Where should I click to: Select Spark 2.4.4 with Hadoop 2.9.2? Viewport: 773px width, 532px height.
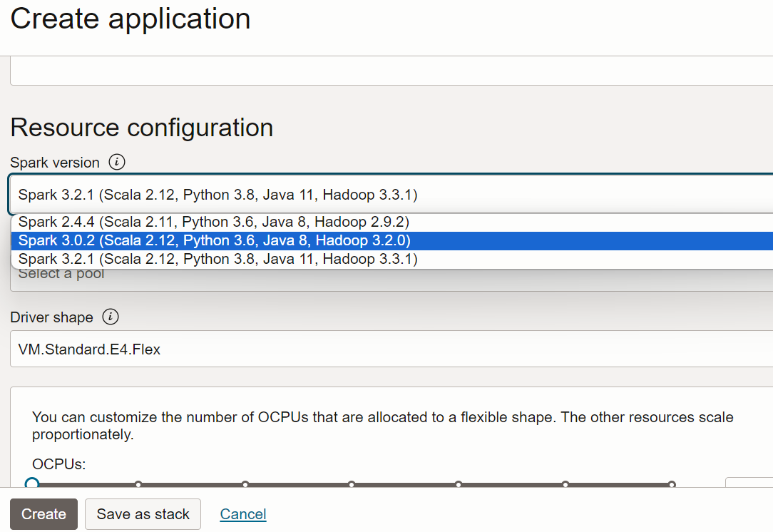pos(214,222)
